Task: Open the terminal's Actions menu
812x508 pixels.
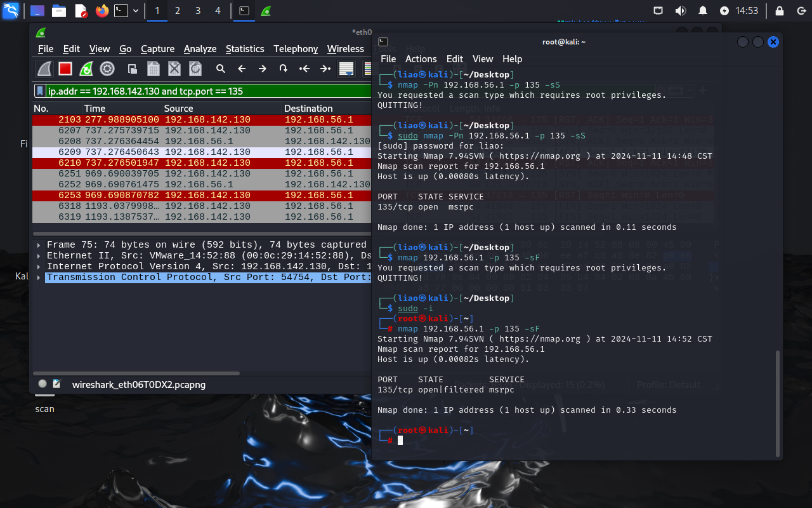Action: point(421,59)
